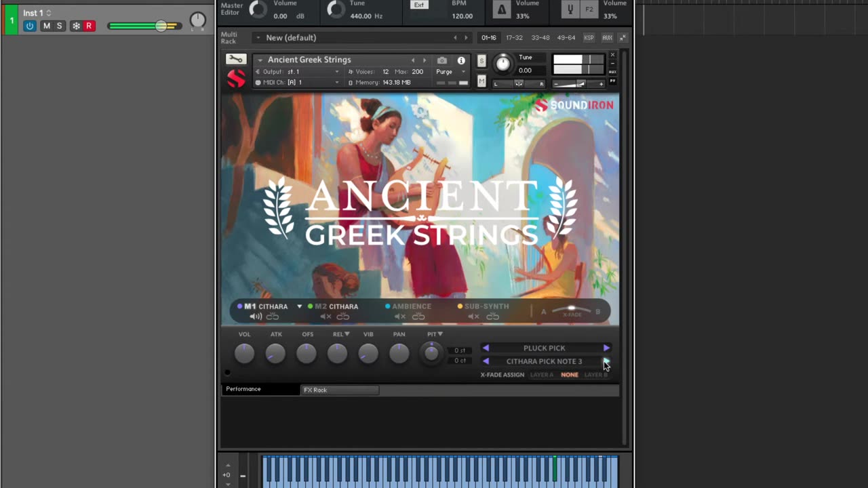Assign X-Fade to Layer B
Image resolution: width=868 pixels, height=488 pixels.
[596, 375]
